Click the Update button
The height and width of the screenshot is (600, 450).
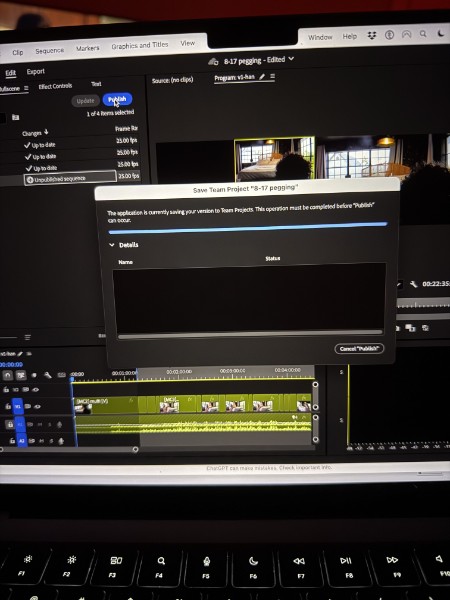85,101
